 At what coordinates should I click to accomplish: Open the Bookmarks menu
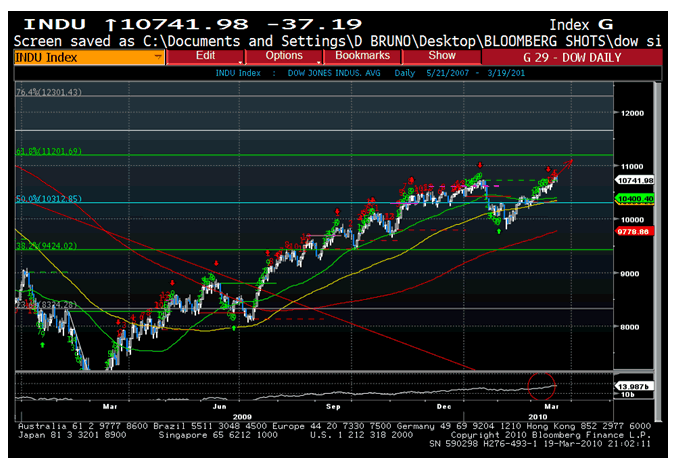pyautogui.click(x=362, y=56)
